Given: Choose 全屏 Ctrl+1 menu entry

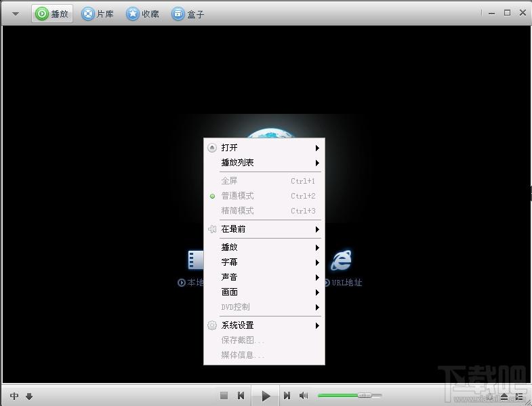Looking at the screenshot, I should [x=264, y=181].
